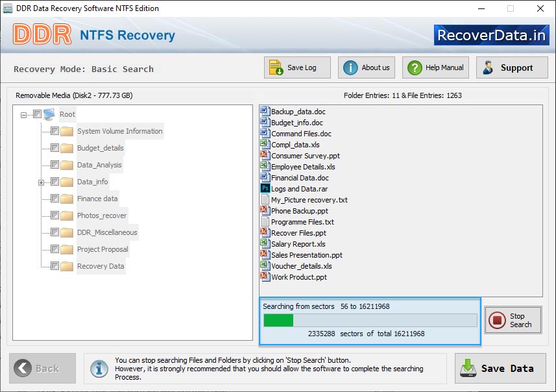Check the Project Proposal folder checkbox
This screenshot has width=556, height=392.
[54, 249]
